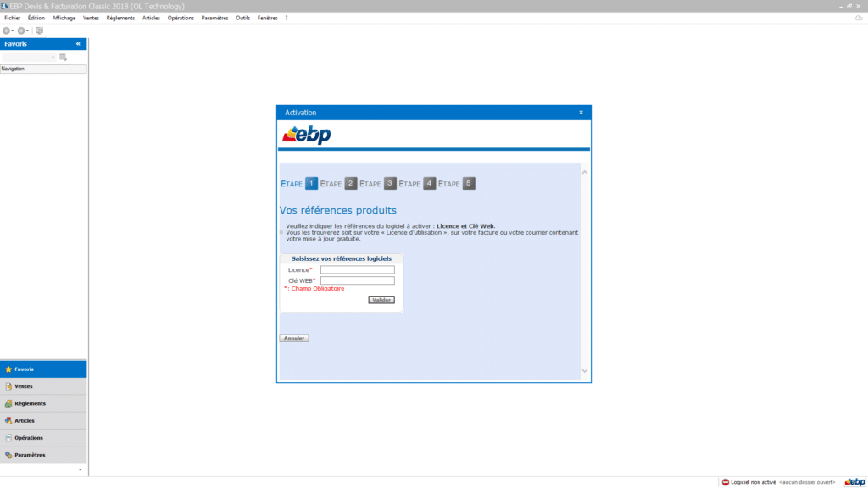This screenshot has height=488, width=868.
Task: Click the Valider button
Action: (x=381, y=300)
